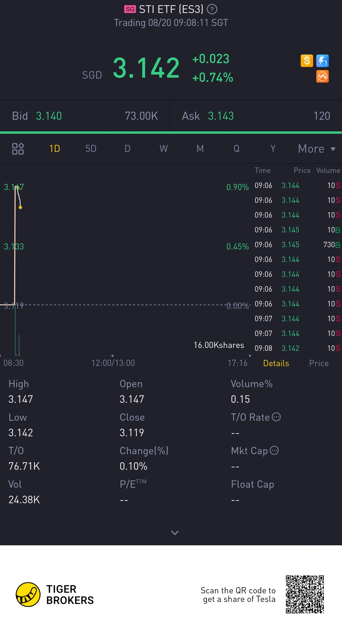Tap the Tesla share QR code
Viewport: 342px width, 644px height.
pyautogui.click(x=305, y=594)
